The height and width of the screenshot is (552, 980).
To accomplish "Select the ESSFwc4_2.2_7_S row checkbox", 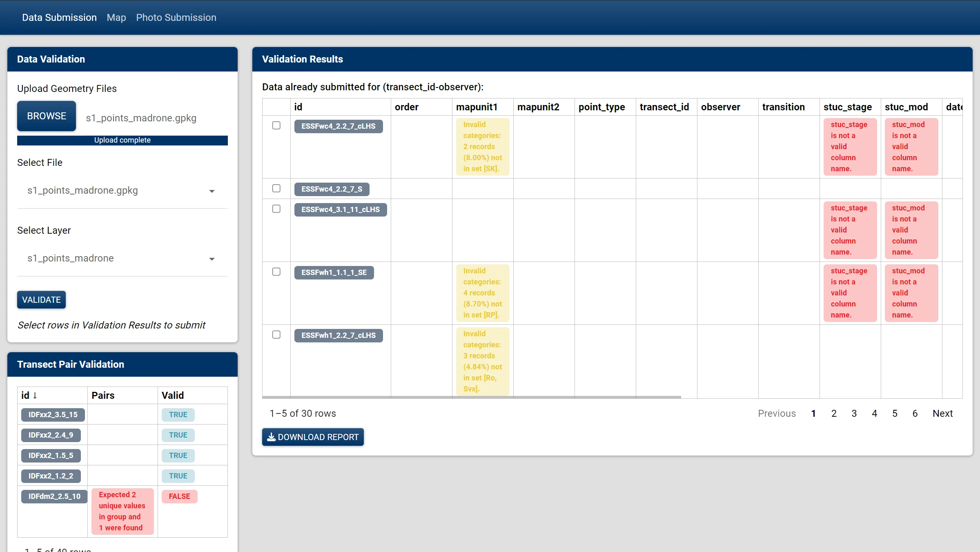I will pos(276,188).
